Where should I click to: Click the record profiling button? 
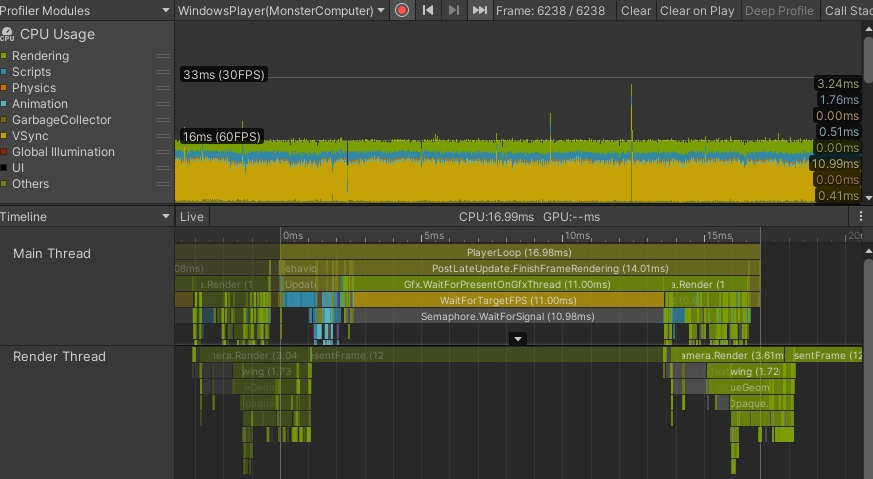click(402, 11)
